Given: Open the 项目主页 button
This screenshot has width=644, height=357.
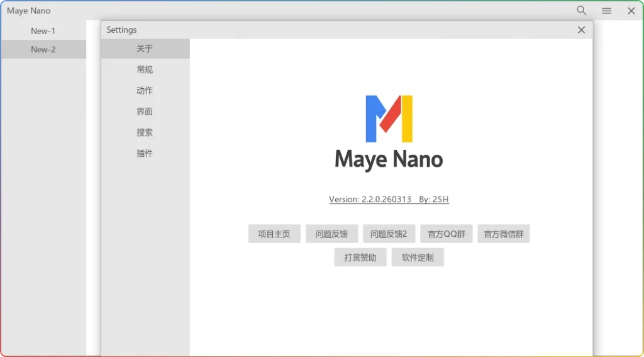Looking at the screenshot, I should [x=274, y=234].
